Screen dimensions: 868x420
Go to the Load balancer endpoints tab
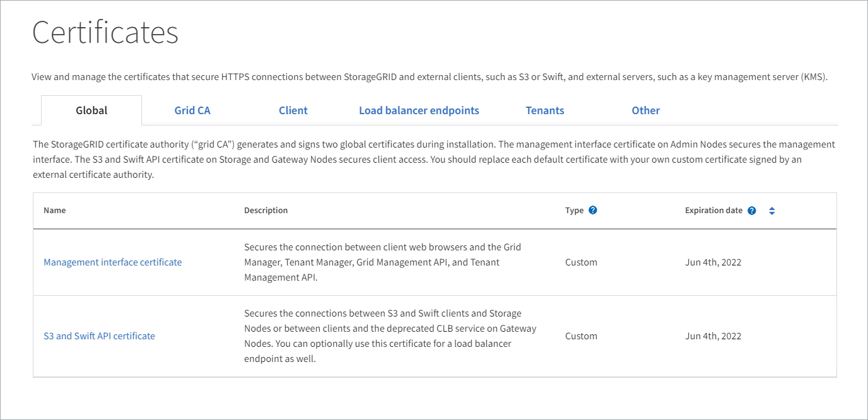pos(419,110)
